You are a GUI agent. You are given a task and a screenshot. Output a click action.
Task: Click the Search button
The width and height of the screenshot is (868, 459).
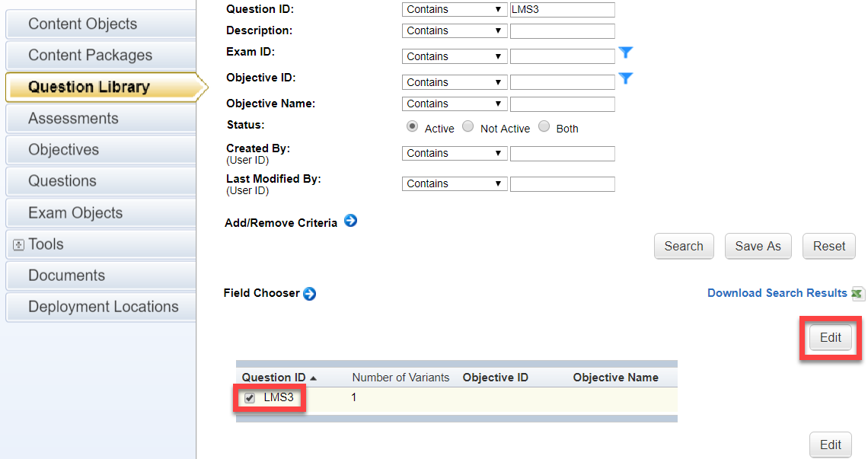pyautogui.click(x=684, y=247)
